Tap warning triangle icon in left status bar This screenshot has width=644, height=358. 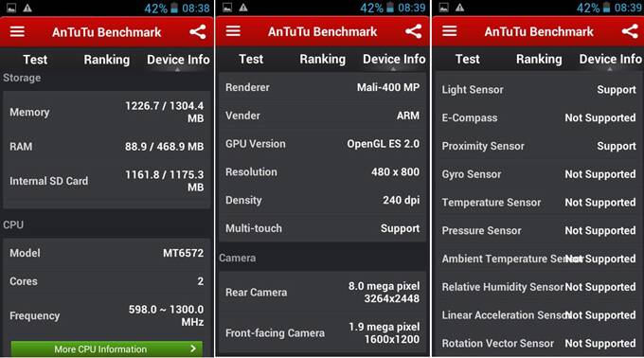point(27,8)
